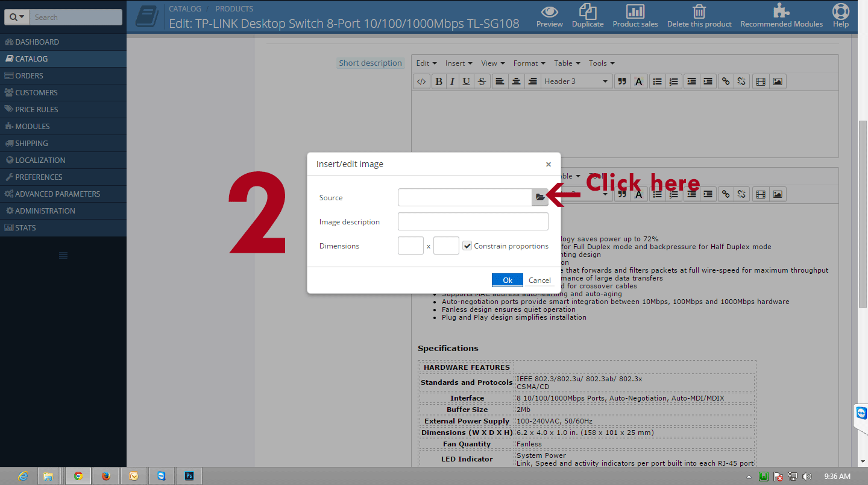Open Orders in the sidebar

coord(63,75)
